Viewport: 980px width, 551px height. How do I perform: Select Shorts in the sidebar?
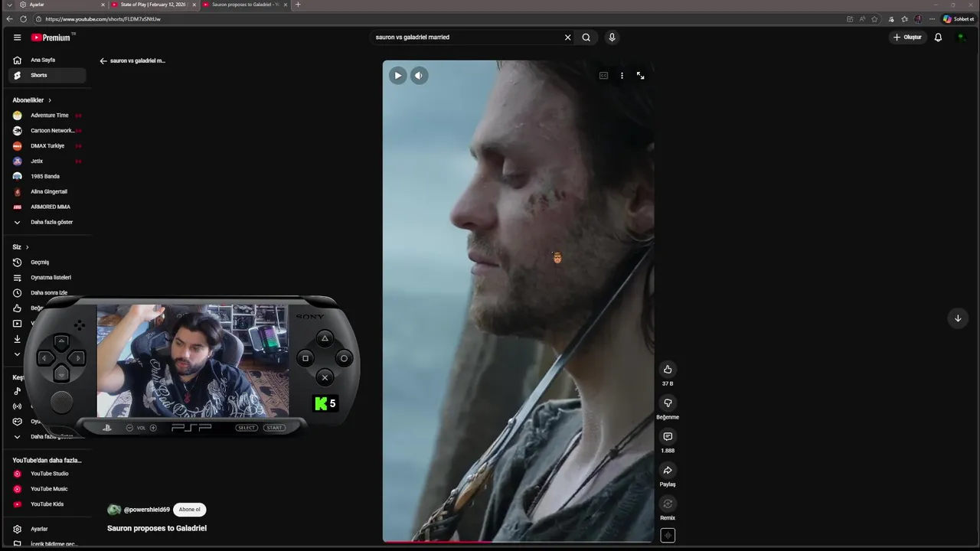pos(47,75)
